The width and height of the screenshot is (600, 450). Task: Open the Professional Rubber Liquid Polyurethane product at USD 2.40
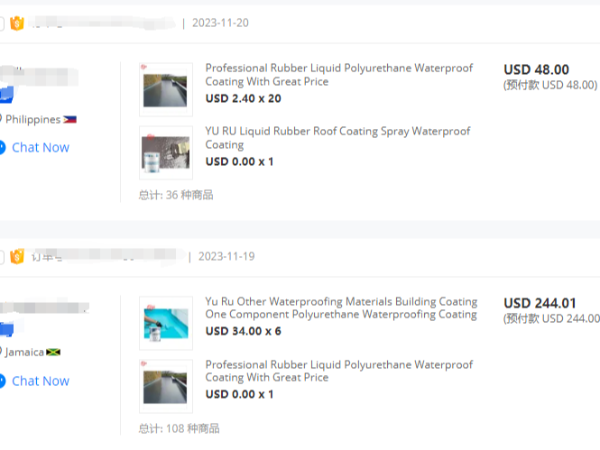coord(339,75)
